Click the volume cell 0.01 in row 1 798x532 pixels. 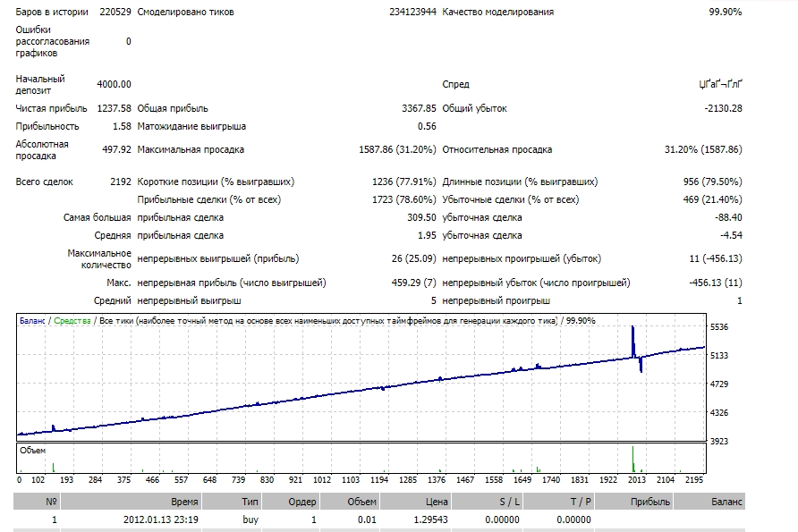[367, 519]
